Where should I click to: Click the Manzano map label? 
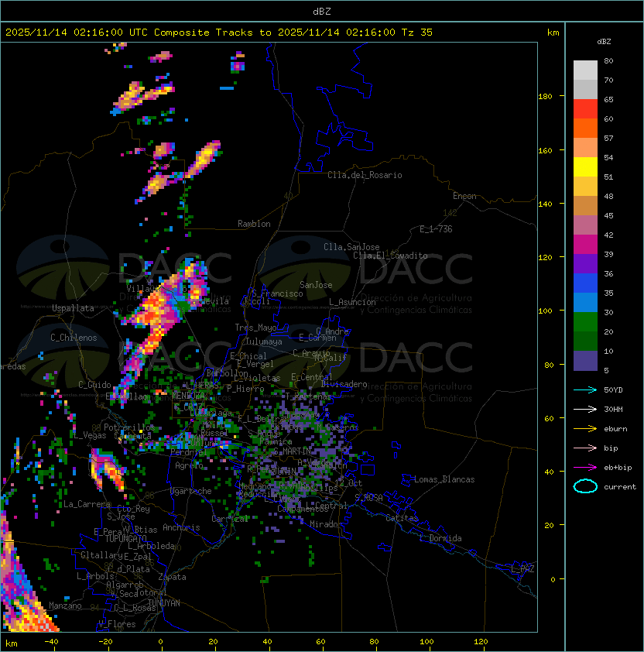(65, 606)
